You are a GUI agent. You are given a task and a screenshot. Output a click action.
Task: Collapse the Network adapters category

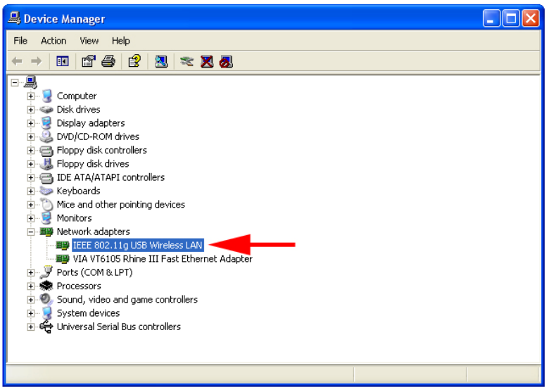31,232
